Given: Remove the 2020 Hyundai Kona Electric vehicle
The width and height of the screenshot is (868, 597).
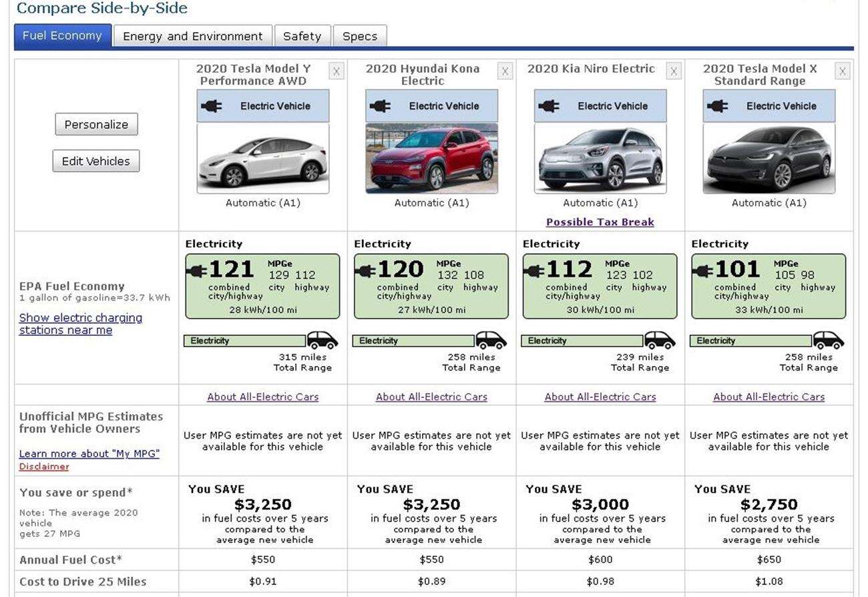Looking at the screenshot, I should (x=505, y=71).
